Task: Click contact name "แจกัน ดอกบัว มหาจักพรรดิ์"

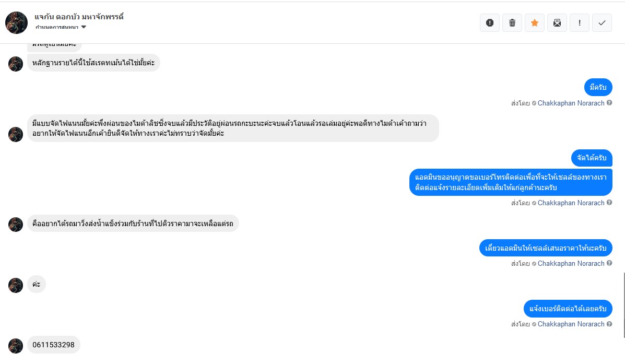Action: tap(79, 17)
